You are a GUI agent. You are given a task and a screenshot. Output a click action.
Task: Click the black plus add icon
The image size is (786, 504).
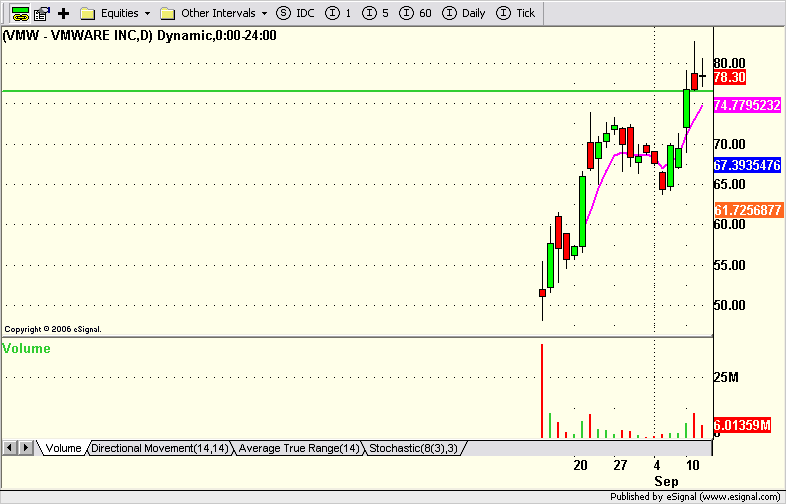tap(63, 14)
